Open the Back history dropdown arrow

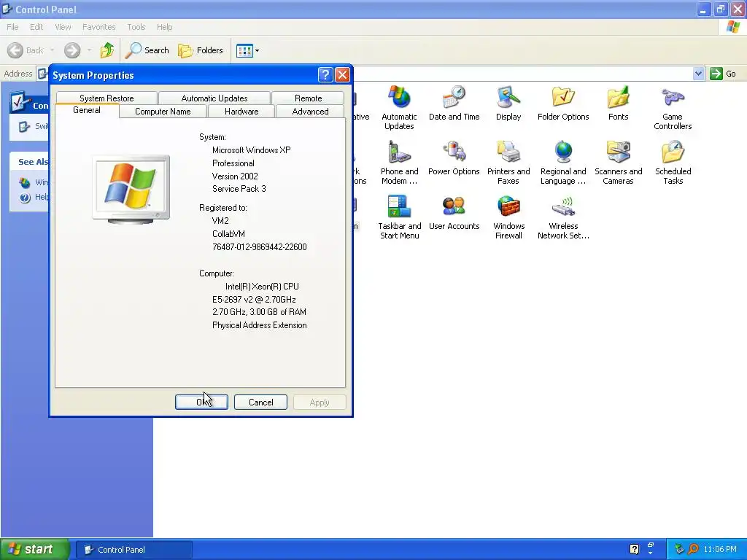click(x=52, y=50)
